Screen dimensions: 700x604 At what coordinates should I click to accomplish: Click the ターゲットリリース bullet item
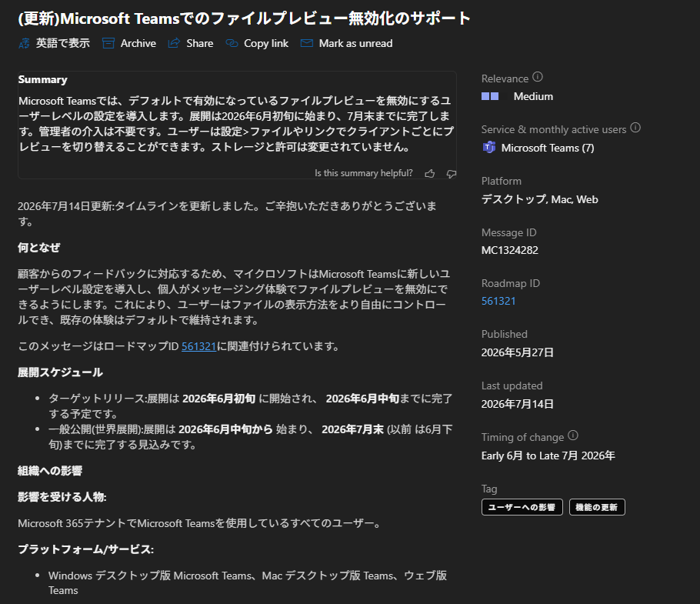251,406
